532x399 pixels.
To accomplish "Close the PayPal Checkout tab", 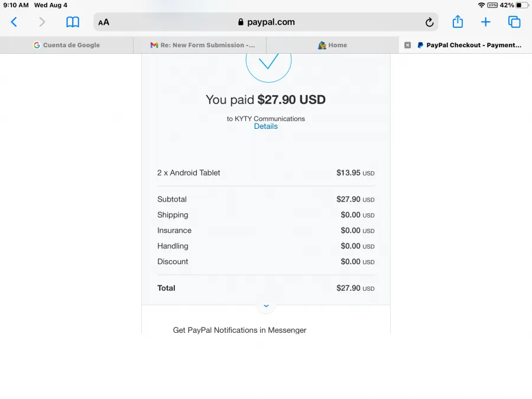I will click(x=407, y=45).
